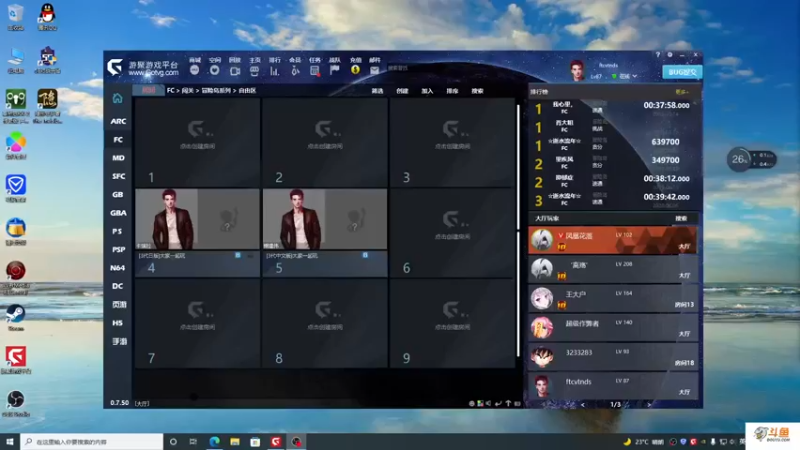The width and height of the screenshot is (800, 450).
Task: Open the 邮件 mail envelope icon
Action: pos(374,70)
